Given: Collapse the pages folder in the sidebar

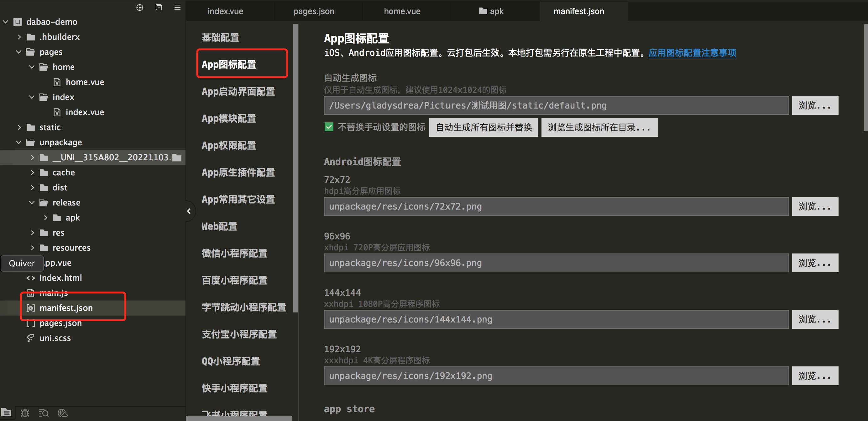Looking at the screenshot, I should (18, 52).
